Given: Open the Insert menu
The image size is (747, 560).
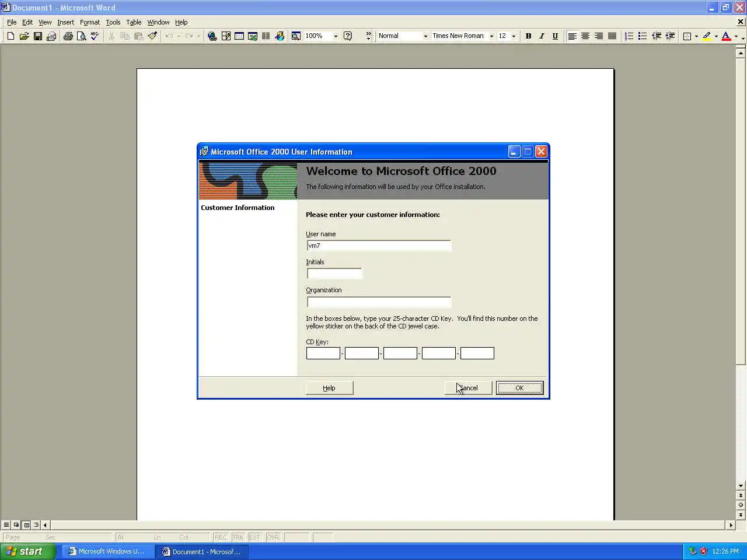Looking at the screenshot, I should 65,22.
